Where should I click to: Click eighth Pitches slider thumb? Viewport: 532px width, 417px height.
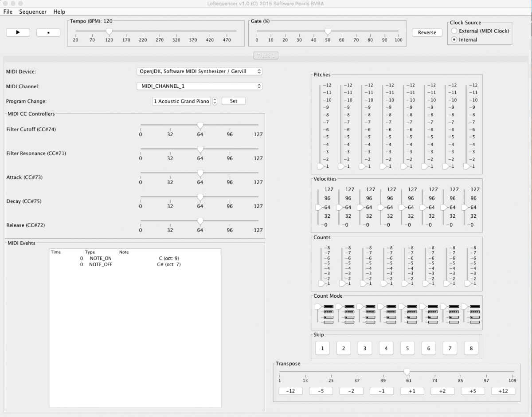pyautogui.click(x=467, y=166)
